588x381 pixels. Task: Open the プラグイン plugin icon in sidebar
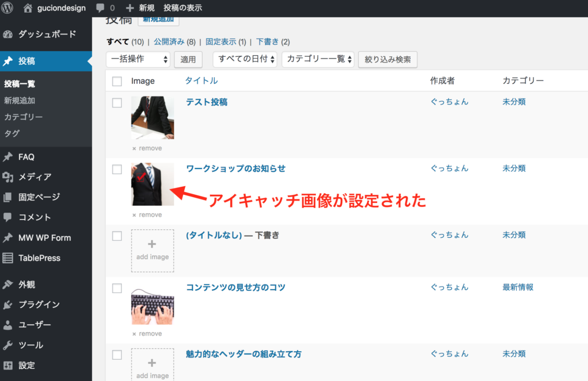[8, 305]
